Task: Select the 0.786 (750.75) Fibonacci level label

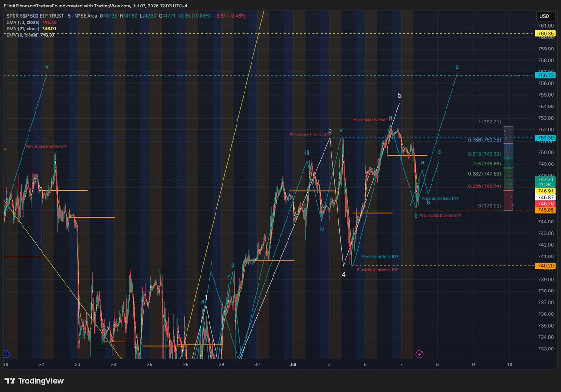Action: pyautogui.click(x=483, y=140)
